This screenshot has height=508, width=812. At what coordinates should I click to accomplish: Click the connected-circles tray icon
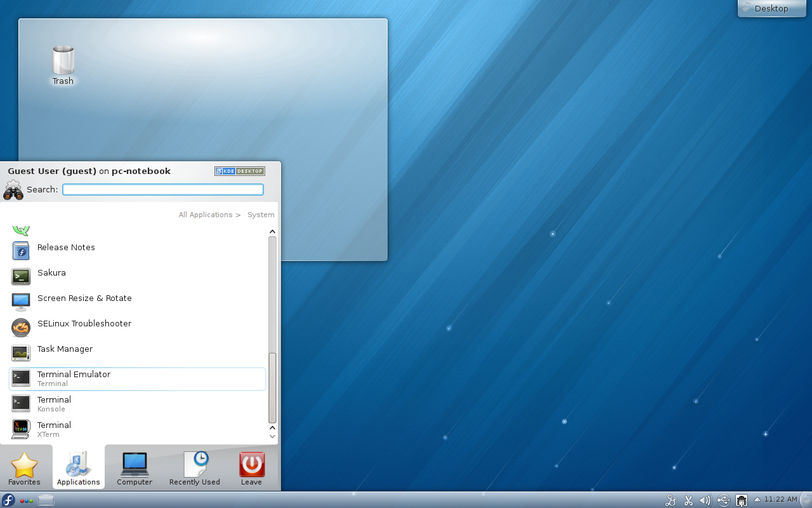tap(671, 500)
